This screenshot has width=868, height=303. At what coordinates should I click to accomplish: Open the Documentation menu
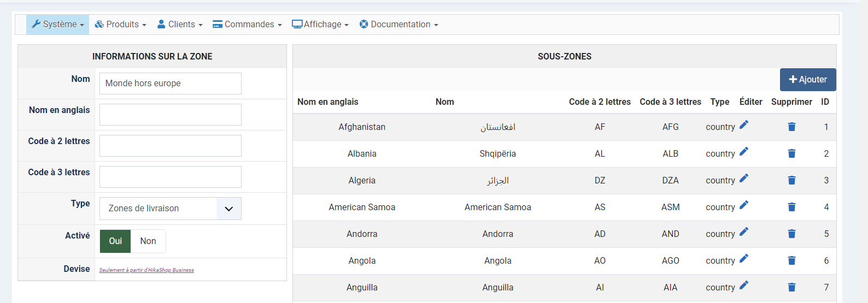point(399,25)
